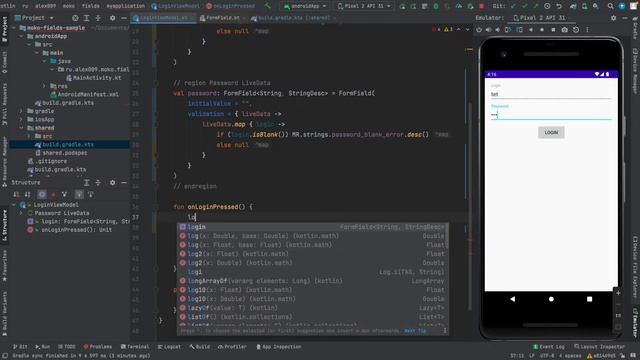
Task: Expand the gradle folder node
Action: point(22,111)
